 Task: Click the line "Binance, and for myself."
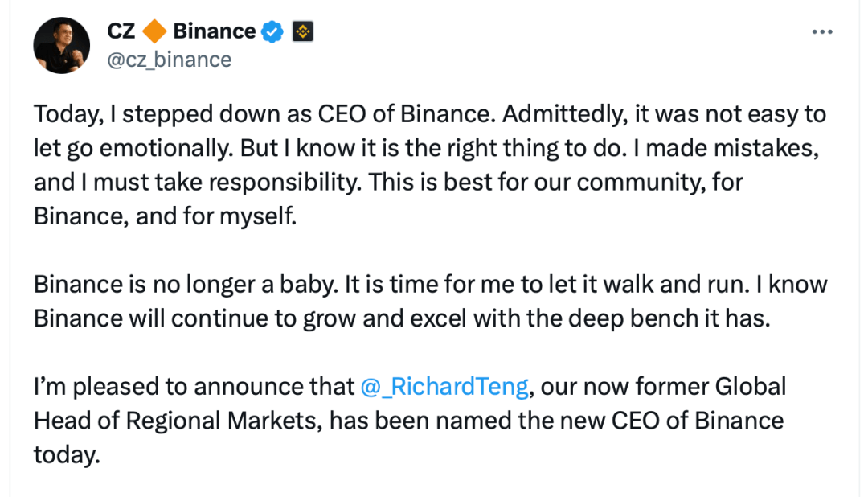click(165, 217)
